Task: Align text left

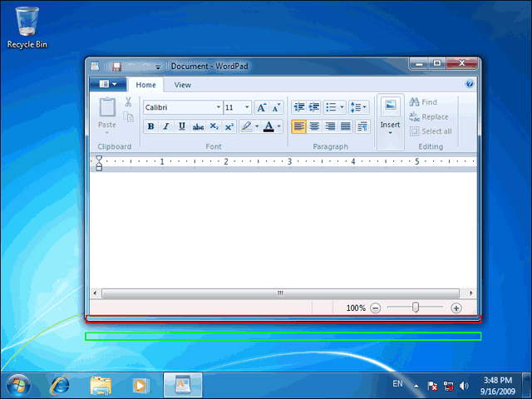Action: [299, 126]
